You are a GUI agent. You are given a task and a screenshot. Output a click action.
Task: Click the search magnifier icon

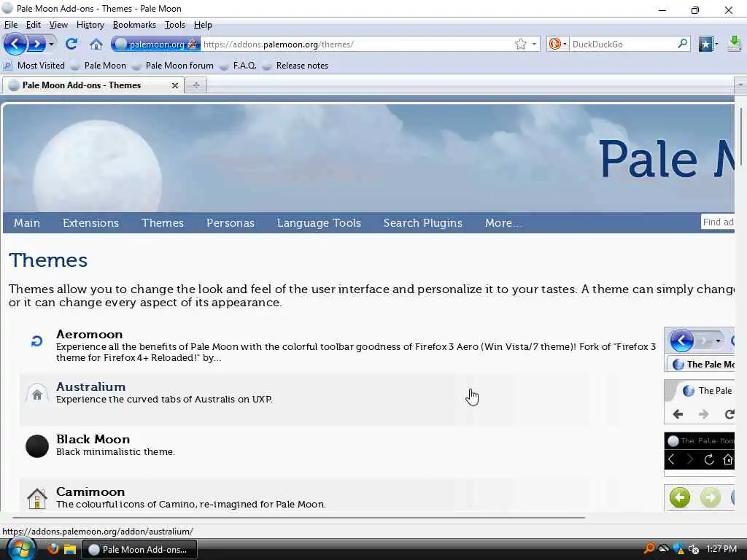click(x=682, y=44)
